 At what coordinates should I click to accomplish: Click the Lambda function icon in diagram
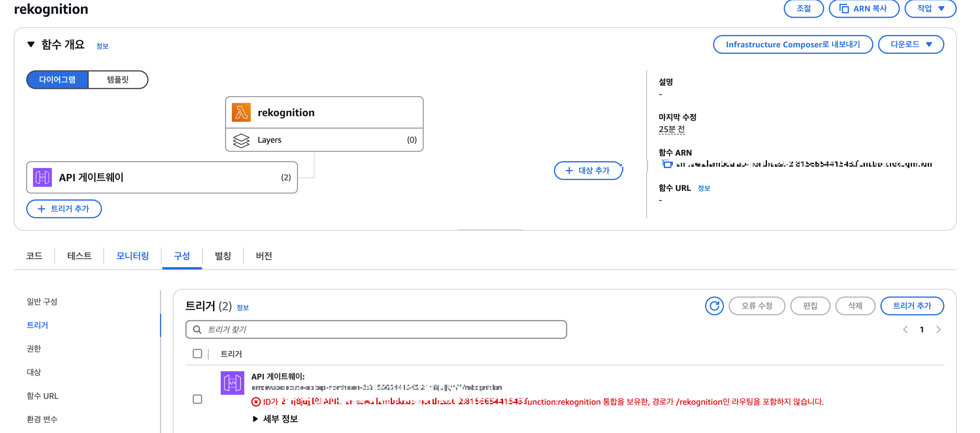click(241, 113)
